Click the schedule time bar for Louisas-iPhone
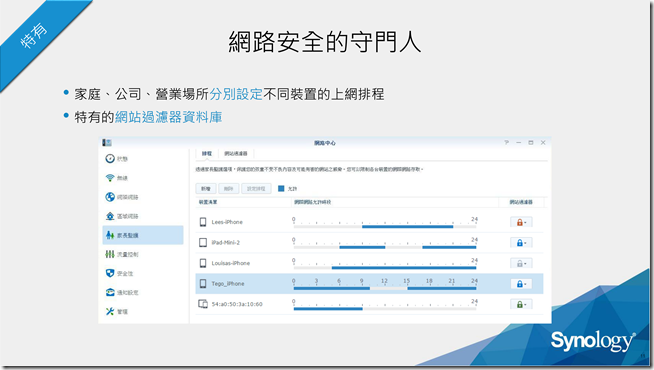 point(385,268)
